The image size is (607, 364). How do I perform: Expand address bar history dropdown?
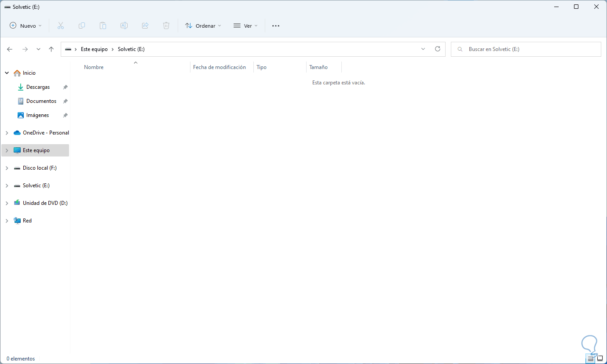click(x=423, y=49)
